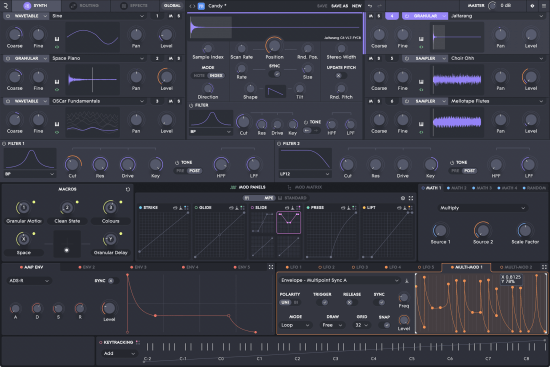Switch to the Effects tab

pyautogui.click(x=134, y=6)
